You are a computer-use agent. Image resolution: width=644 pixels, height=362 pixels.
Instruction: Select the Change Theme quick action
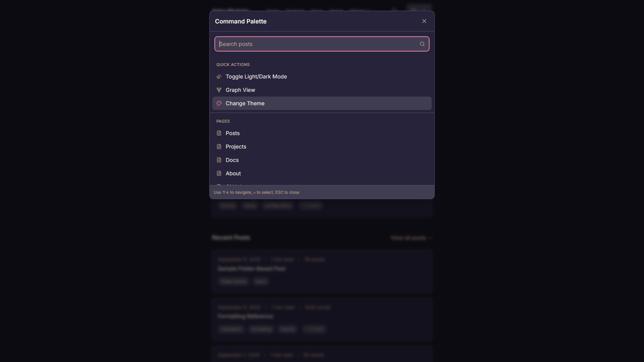point(245,103)
